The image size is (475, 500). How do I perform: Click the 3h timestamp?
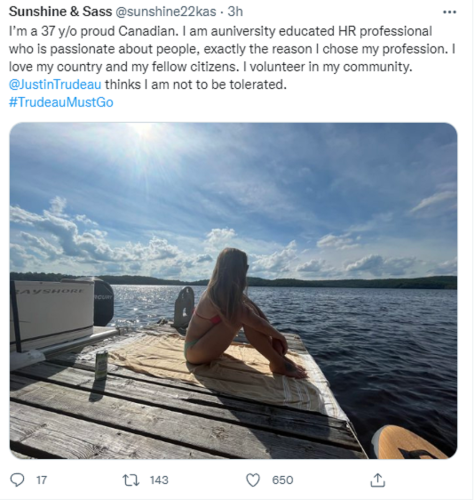[235, 12]
